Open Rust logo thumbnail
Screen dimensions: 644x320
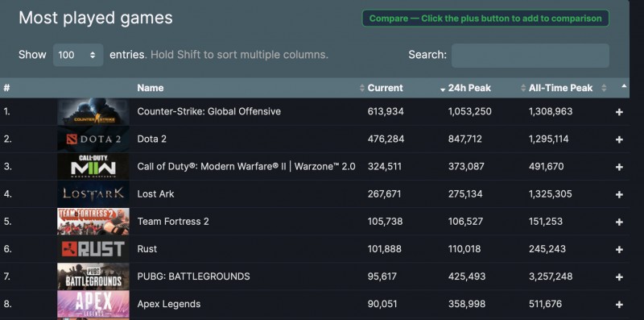pyautogui.click(x=93, y=249)
